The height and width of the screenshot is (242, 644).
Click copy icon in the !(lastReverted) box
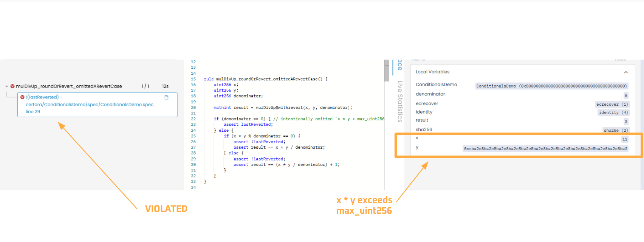[x=166, y=97]
